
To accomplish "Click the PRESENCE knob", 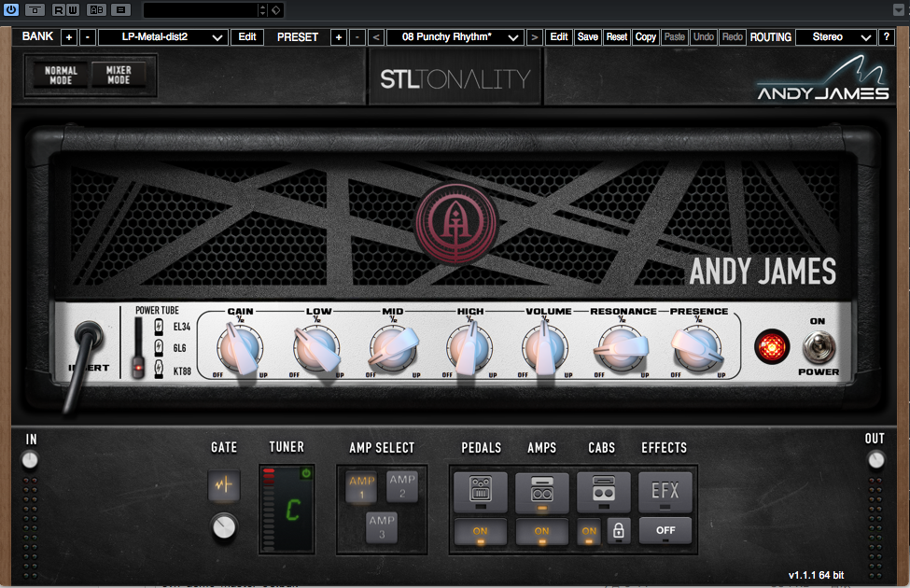I will pos(697,349).
